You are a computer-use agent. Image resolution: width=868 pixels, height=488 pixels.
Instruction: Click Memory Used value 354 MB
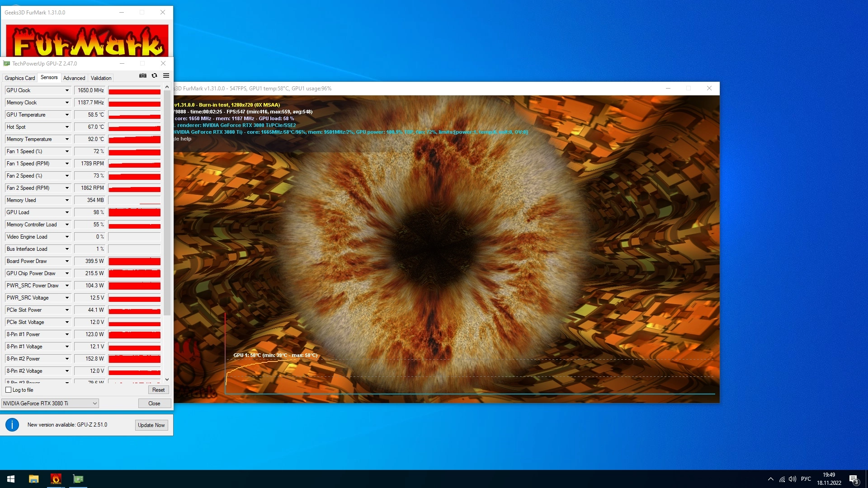90,200
